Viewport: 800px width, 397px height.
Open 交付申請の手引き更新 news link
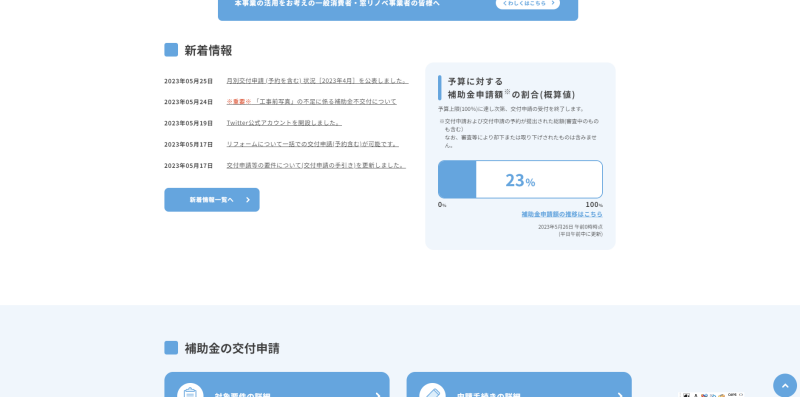[316, 165]
